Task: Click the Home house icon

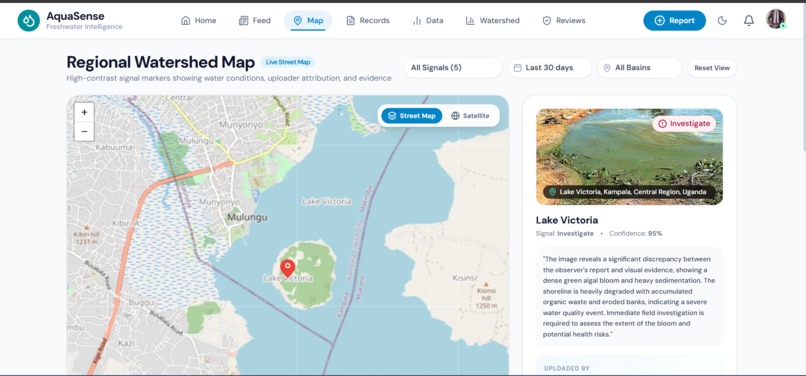Action: 186,21
